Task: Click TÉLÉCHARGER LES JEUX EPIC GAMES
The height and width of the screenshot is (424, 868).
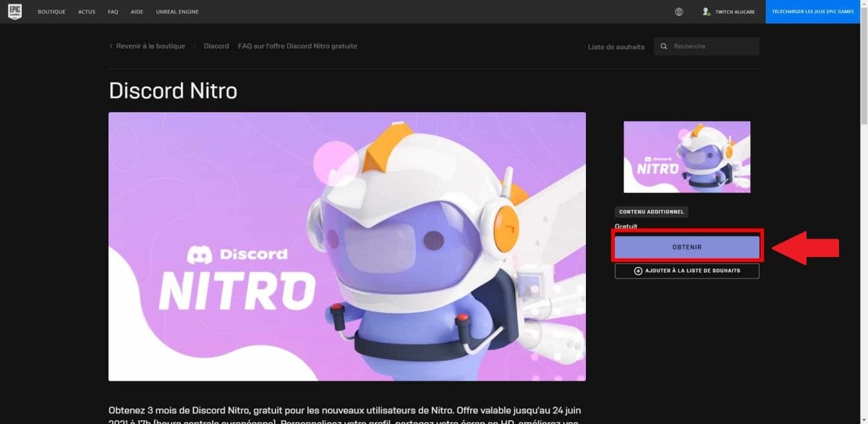Action: click(x=813, y=12)
